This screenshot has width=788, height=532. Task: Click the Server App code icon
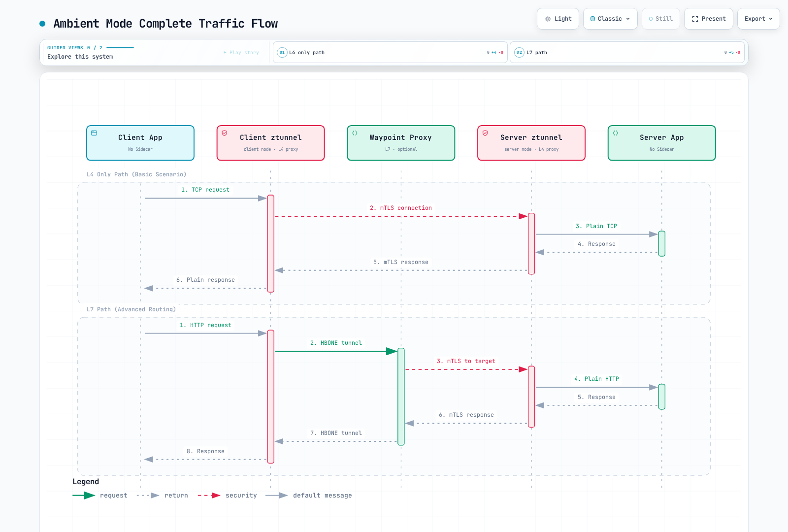tap(616, 133)
